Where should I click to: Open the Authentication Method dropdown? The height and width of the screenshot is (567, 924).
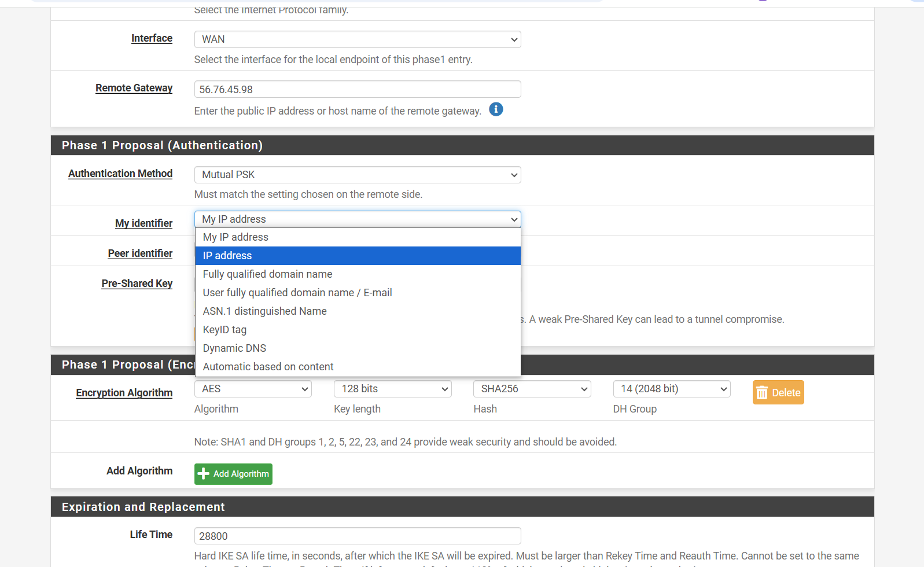(x=357, y=175)
